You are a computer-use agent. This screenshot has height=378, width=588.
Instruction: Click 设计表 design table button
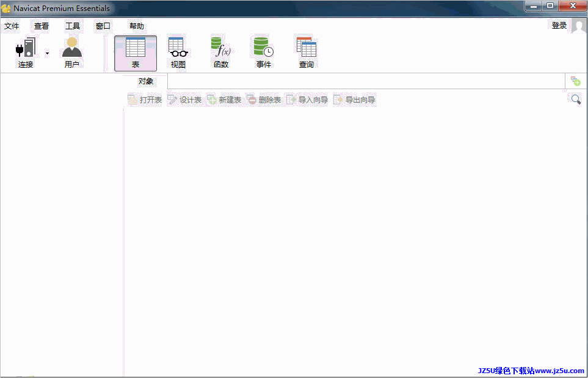(x=184, y=100)
